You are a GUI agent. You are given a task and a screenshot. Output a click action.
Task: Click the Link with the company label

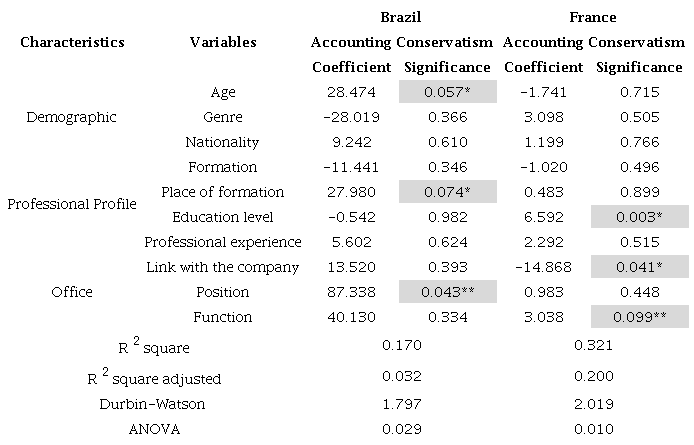point(222,267)
